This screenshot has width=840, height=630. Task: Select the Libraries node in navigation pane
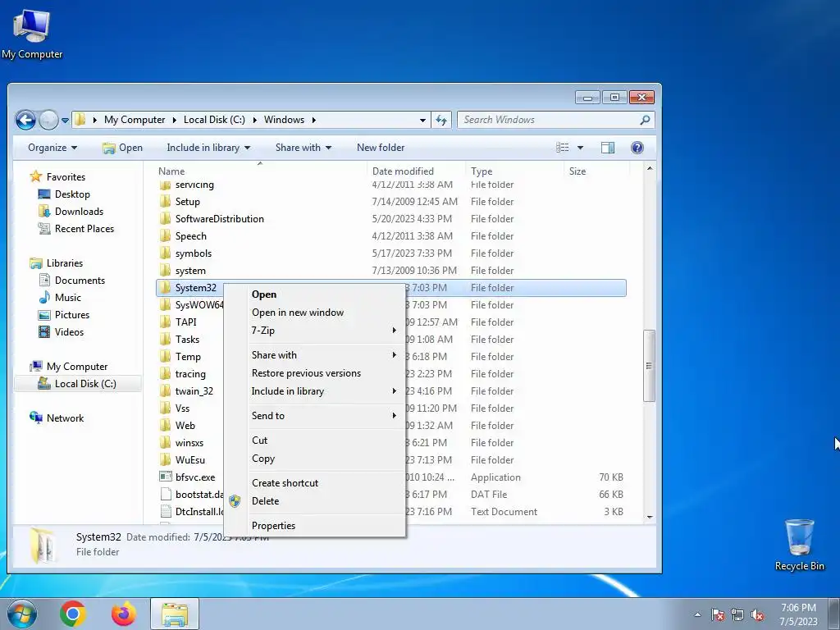coord(64,263)
